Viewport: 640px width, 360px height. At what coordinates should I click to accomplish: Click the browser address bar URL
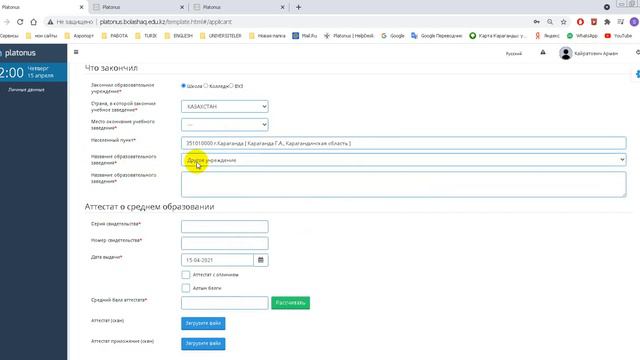pyautogui.click(x=165, y=22)
